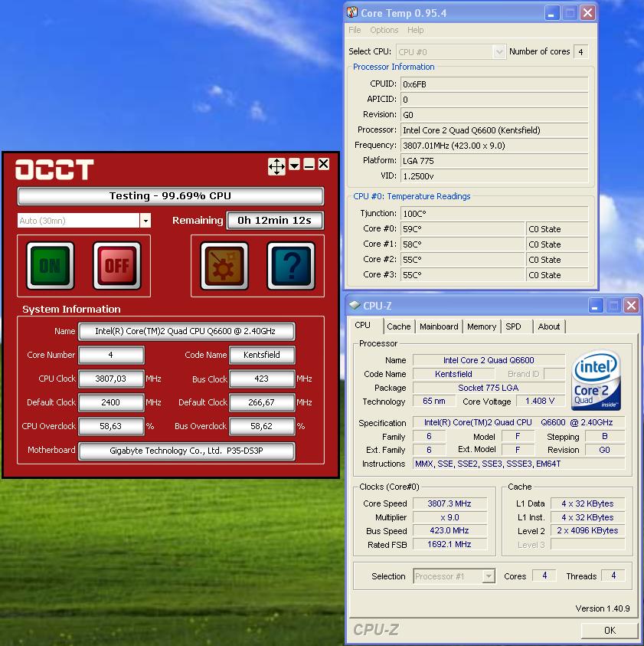Close the Core Temp window
The image size is (644, 646).
tap(587, 13)
